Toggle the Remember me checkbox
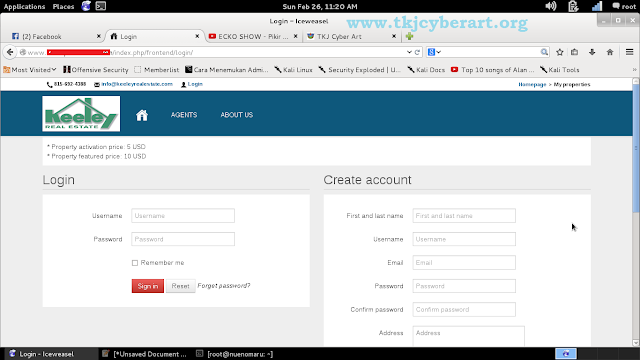This screenshot has width=640, height=360. coord(135,263)
